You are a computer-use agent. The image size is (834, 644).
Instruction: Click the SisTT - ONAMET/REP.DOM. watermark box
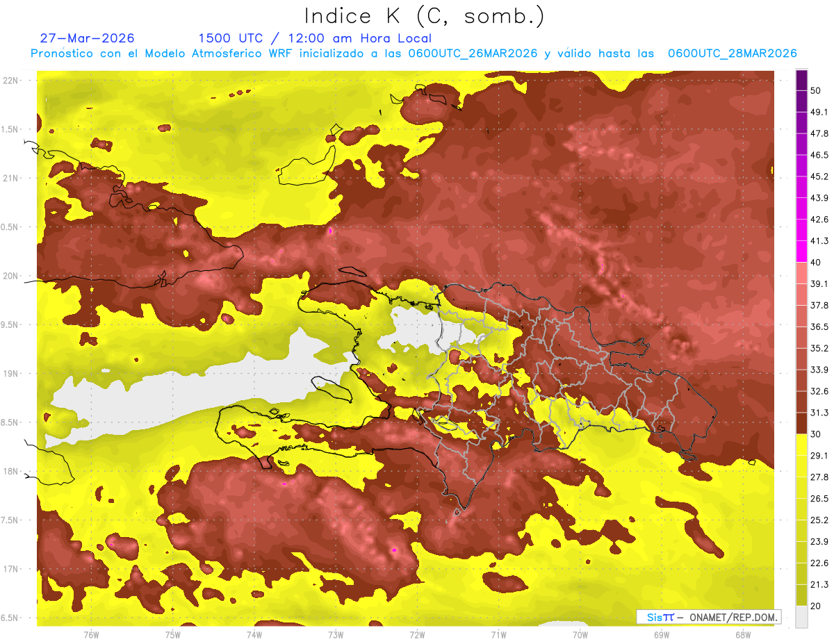click(x=708, y=617)
